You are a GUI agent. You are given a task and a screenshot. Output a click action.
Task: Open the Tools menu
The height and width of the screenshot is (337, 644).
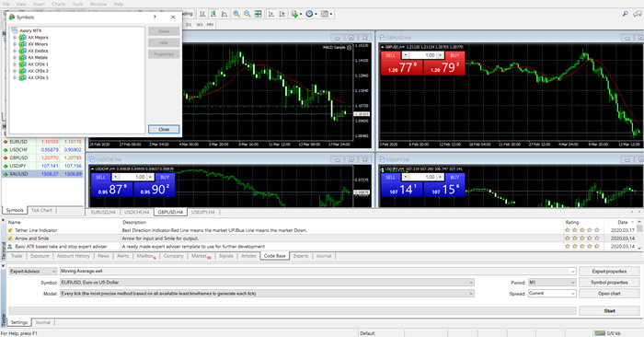click(77, 4)
